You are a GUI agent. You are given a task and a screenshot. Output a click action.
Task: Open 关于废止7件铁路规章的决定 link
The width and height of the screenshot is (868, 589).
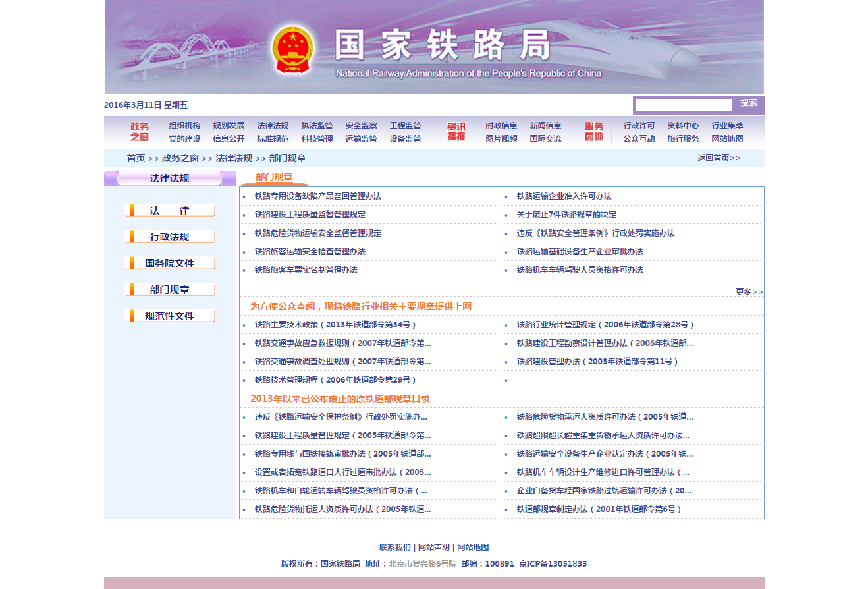click(566, 215)
